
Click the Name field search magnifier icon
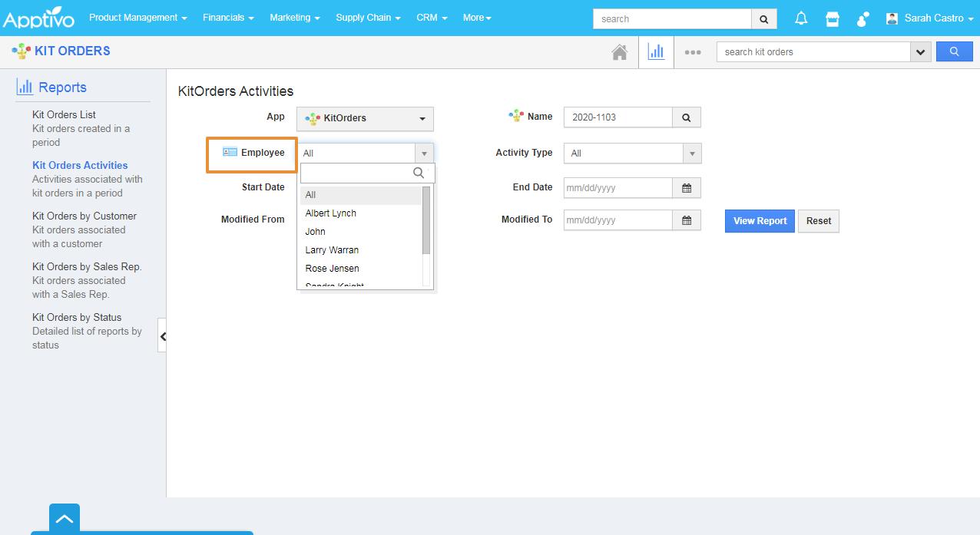[687, 117]
